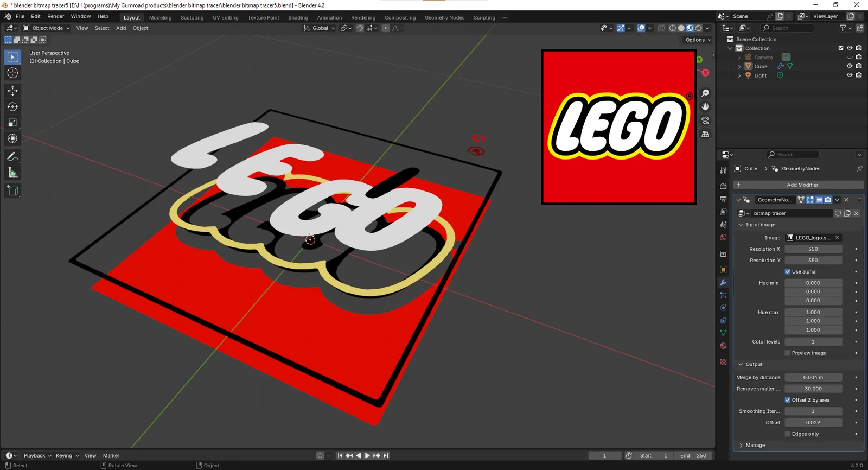Open the viewport Options button
Screen dimensions: 868x470
click(x=698, y=40)
